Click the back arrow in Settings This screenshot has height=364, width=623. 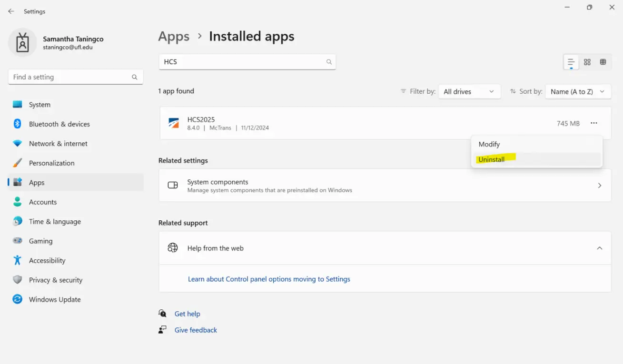point(11,11)
